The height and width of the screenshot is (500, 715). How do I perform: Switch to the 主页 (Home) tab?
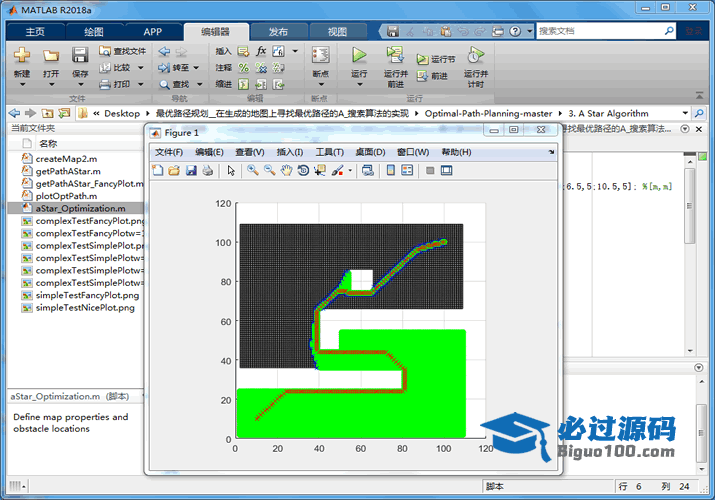tap(35, 32)
